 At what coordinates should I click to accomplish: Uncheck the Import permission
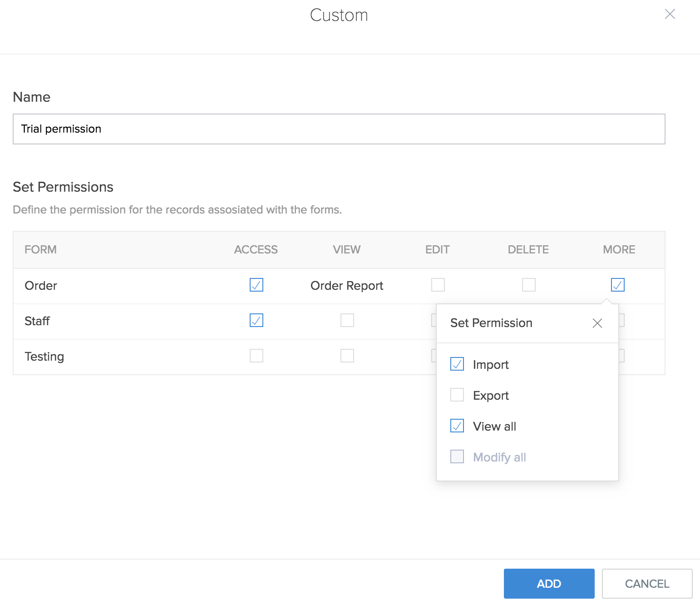tap(457, 364)
